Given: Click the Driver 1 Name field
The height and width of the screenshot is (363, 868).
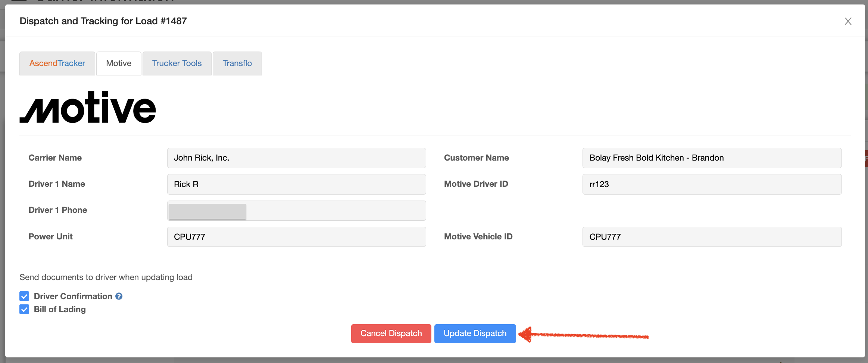Looking at the screenshot, I should [296, 184].
